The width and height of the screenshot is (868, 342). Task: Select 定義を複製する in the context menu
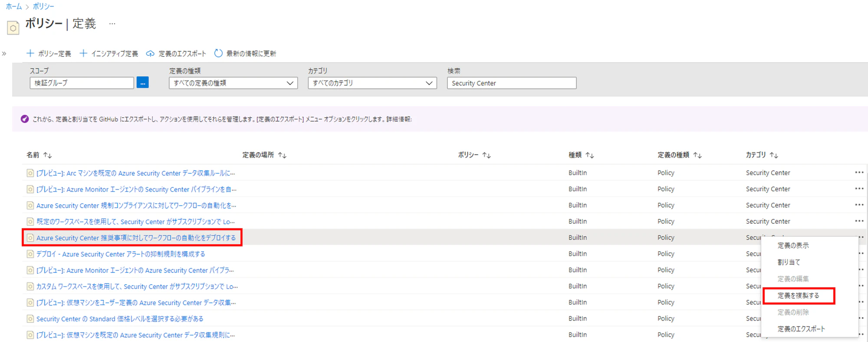click(x=798, y=296)
